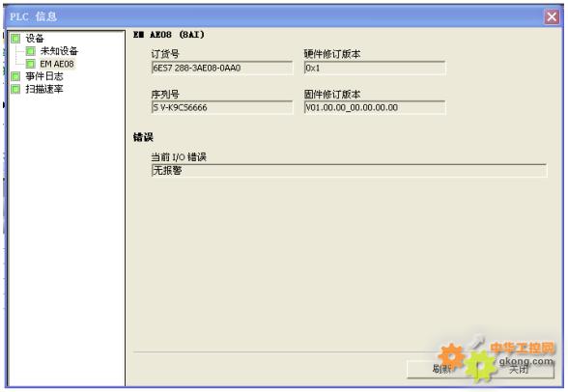568x392 pixels.
Task: Open the 事件日志 event log
Action: [x=44, y=76]
